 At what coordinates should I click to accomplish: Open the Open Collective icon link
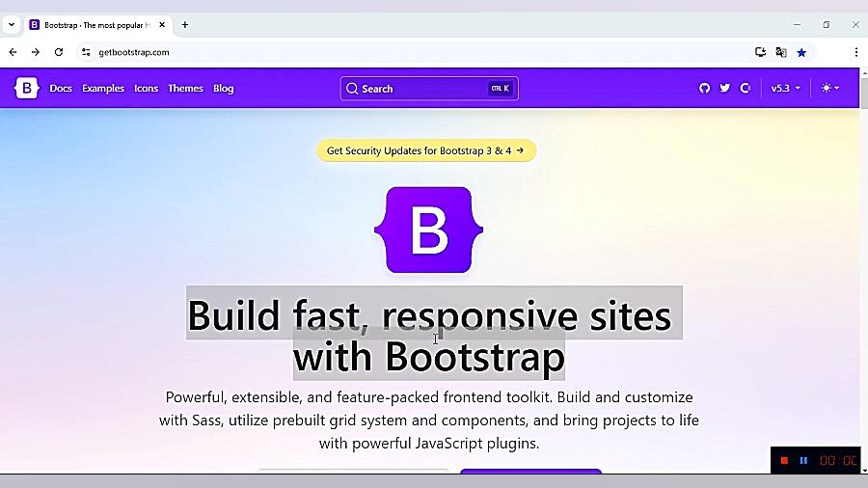746,88
